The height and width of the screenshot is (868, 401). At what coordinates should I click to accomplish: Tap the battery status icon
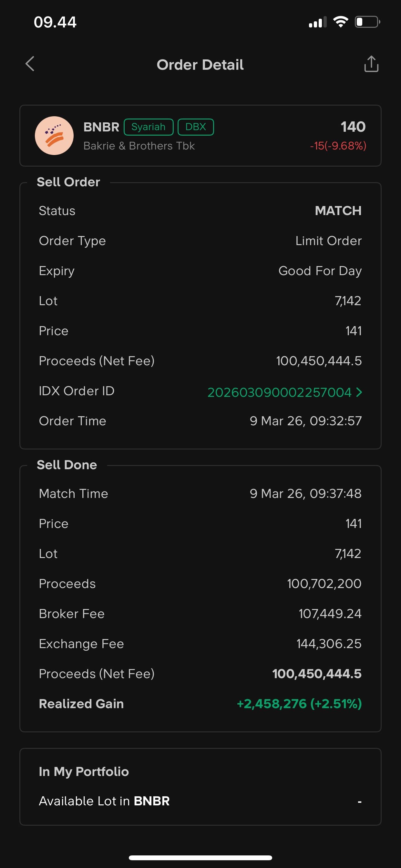(367, 22)
